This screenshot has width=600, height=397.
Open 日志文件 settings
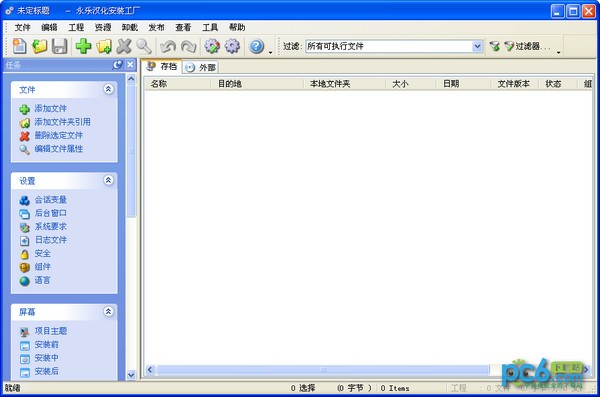pos(51,240)
